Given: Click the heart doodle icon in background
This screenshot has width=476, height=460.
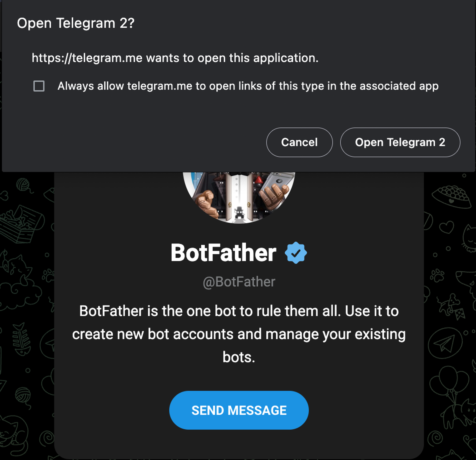Looking at the screenshot, I should [x=447, y=227].
